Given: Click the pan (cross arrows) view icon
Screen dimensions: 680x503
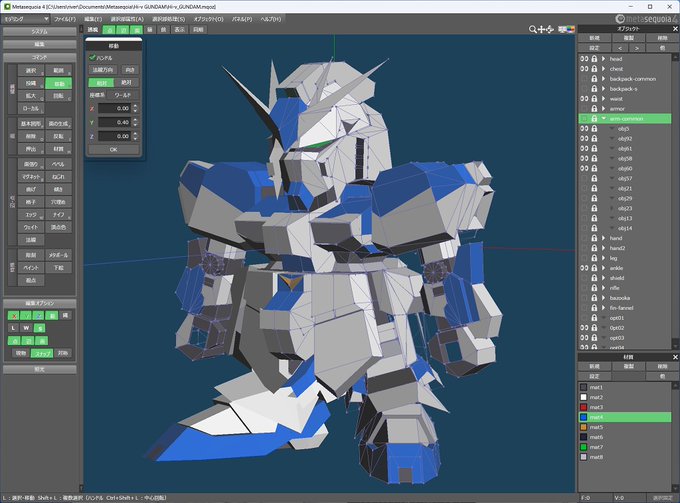Looking at the screenshot, I should [x=541, y=29].
